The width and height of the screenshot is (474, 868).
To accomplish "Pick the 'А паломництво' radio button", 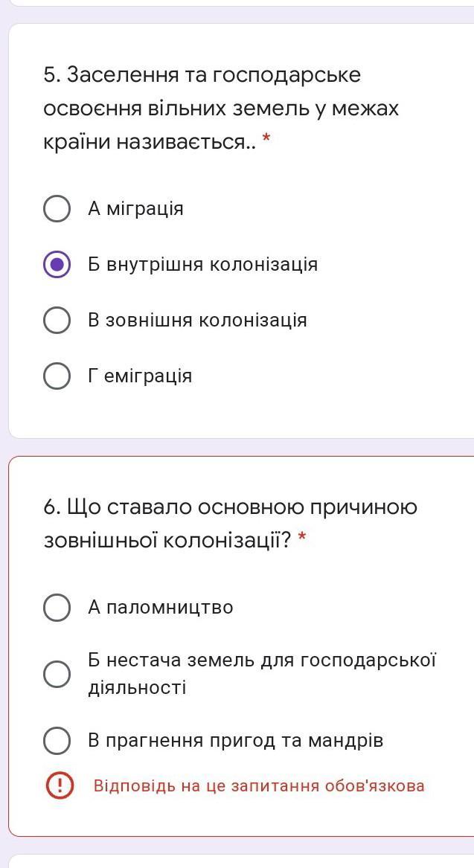I will (57, 608).
